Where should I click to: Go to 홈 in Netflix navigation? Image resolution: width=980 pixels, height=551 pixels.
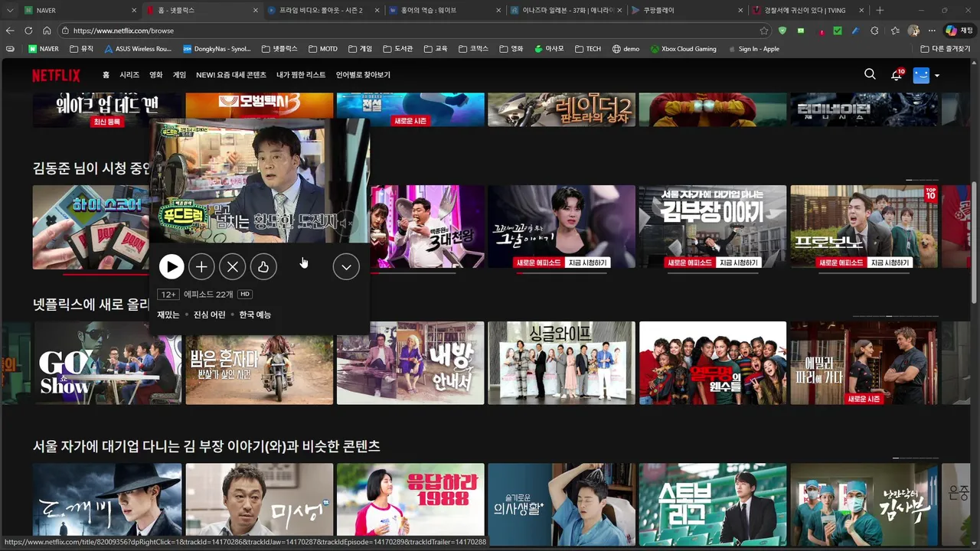(106, 75)
